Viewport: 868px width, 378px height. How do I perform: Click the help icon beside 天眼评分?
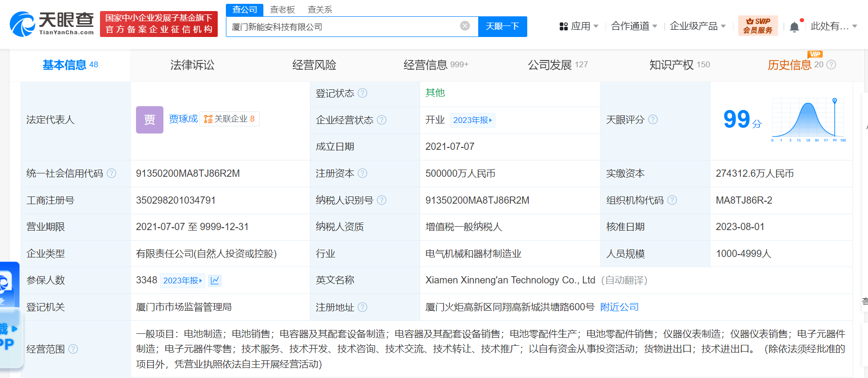653,120
